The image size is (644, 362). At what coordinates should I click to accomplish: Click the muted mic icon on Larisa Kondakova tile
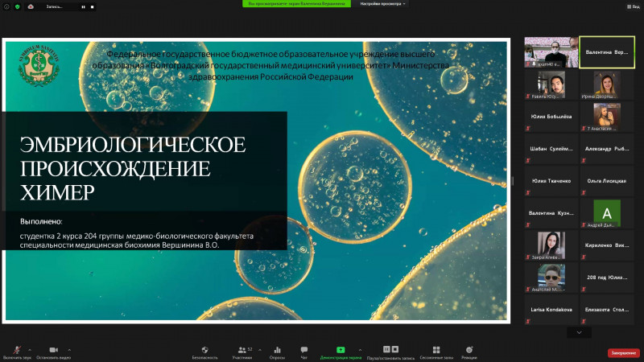point(528,321)
